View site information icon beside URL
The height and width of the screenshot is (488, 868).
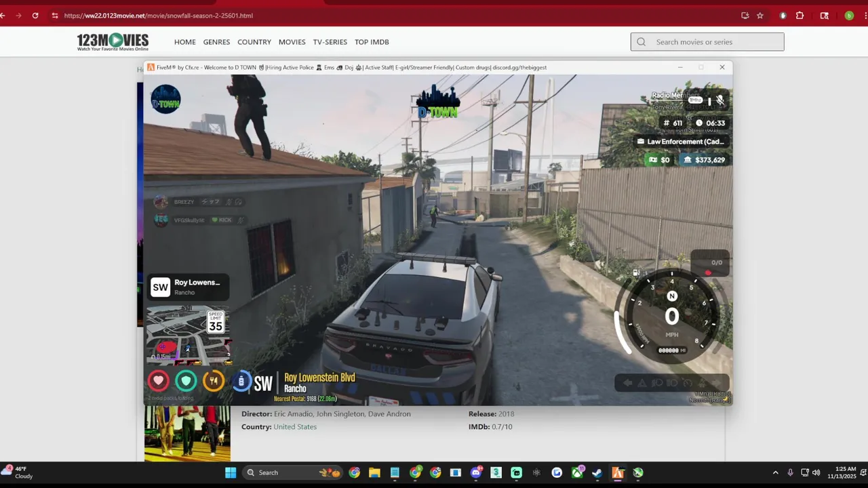click(x=55, y=16)
